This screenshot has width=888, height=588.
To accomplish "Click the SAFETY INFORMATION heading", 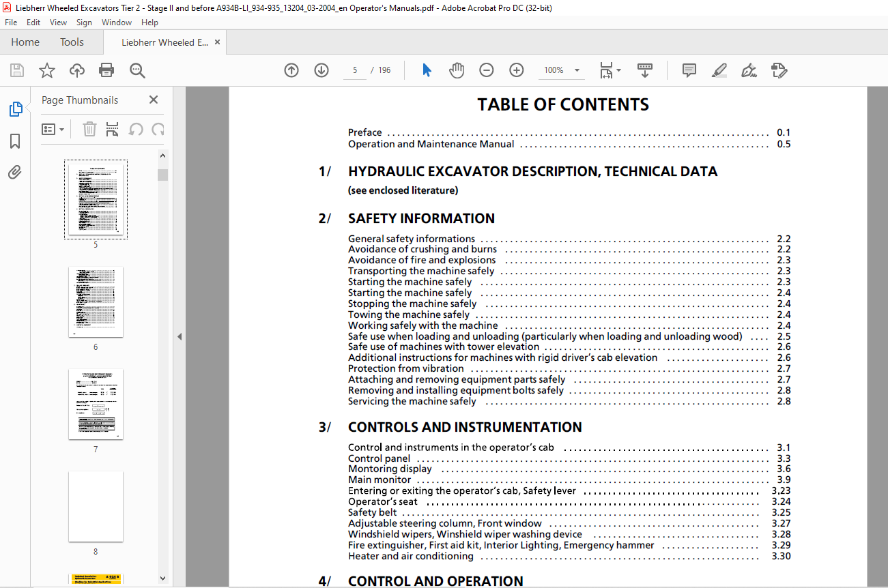I will tap(421, 218).
